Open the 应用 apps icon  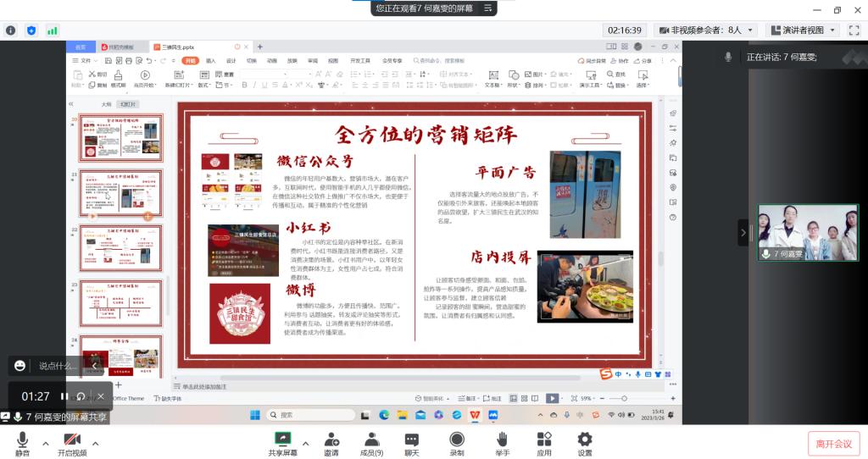544,440
